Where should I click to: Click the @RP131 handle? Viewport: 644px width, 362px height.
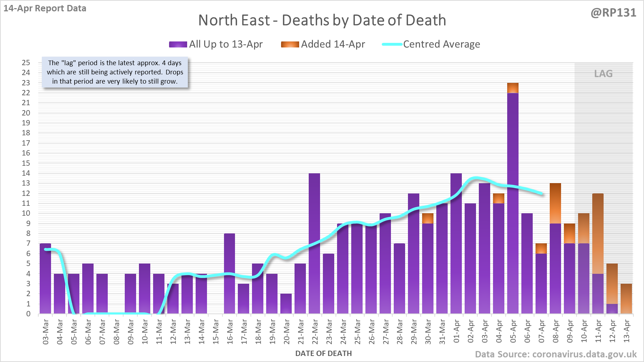[613, 13]
